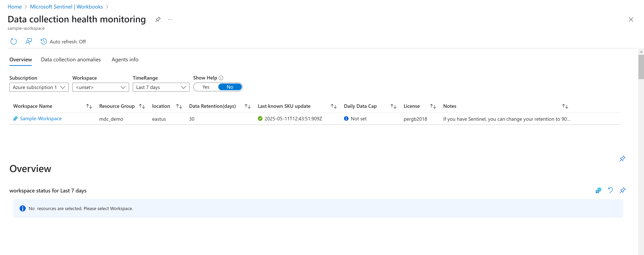Sort by Resource Group column
644x255 pixels.
(142, 106)
